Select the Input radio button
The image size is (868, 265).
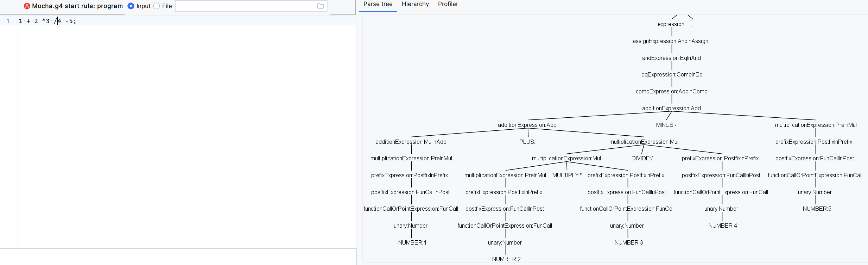pyautogui.click(x=131, y=6)
